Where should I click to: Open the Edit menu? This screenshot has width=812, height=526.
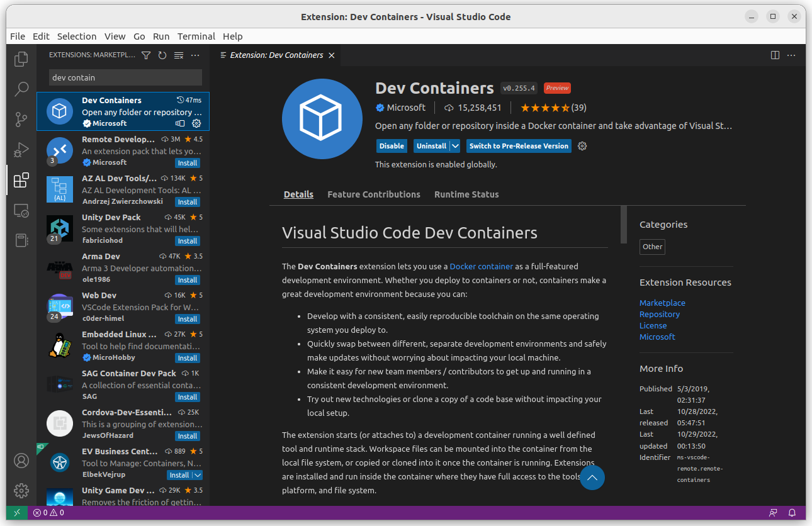coord(41,36)
